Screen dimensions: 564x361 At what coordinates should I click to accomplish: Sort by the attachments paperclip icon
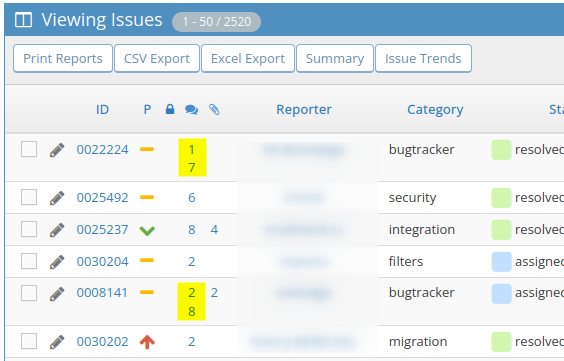(214, 109)
